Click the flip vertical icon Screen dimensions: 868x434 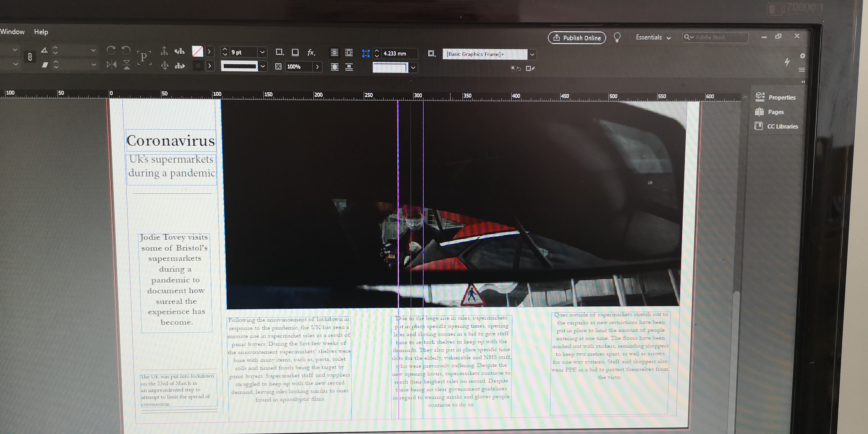(127, 64)
